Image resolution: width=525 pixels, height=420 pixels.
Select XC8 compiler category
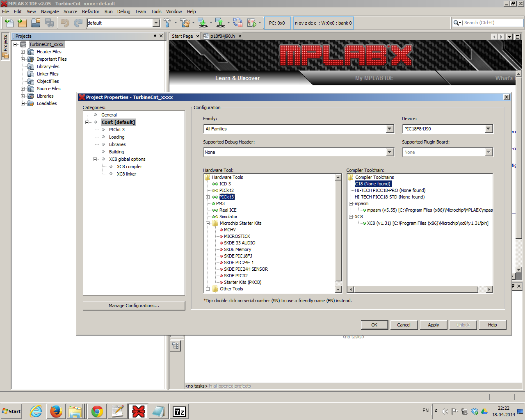(129, 167)
